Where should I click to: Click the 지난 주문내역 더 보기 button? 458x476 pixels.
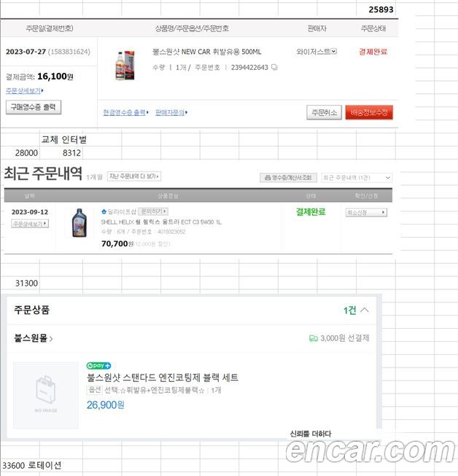[134, 176]
